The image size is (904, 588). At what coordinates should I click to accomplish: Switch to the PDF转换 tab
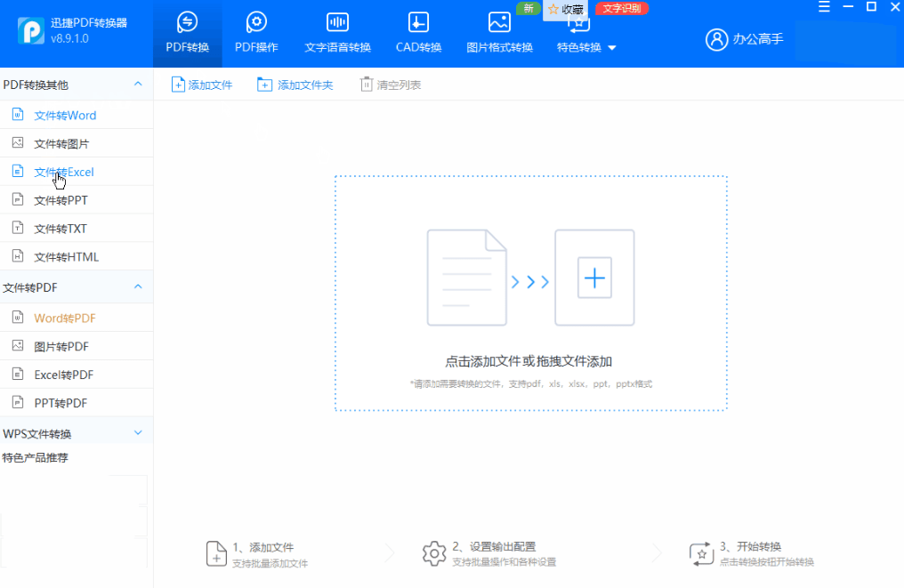[x=188, y=34]
